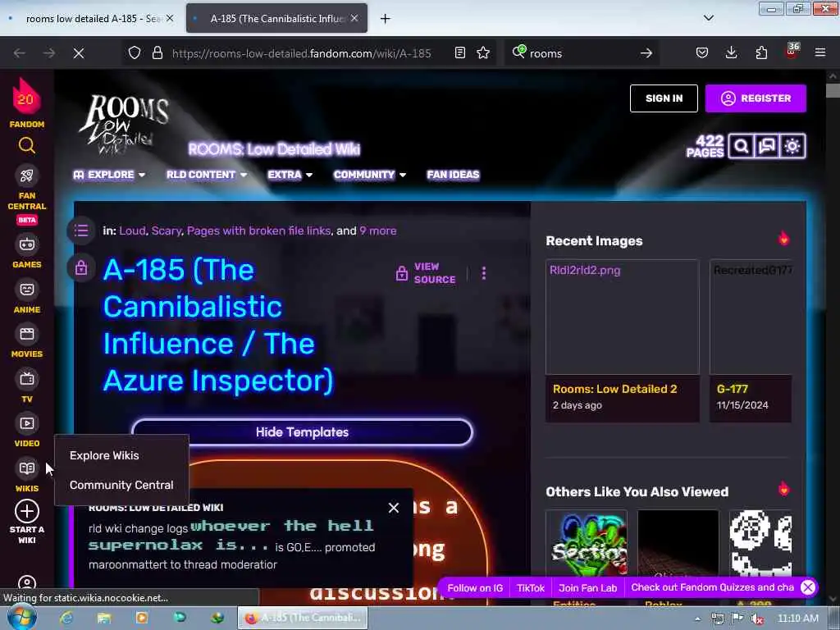
Task: Open Pages with broken file links category
Action: (x=258, y=231)
